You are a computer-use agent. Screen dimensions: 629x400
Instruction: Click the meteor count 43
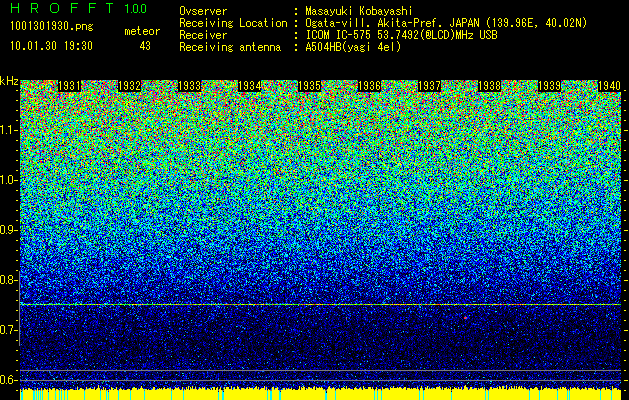point(145,46)
